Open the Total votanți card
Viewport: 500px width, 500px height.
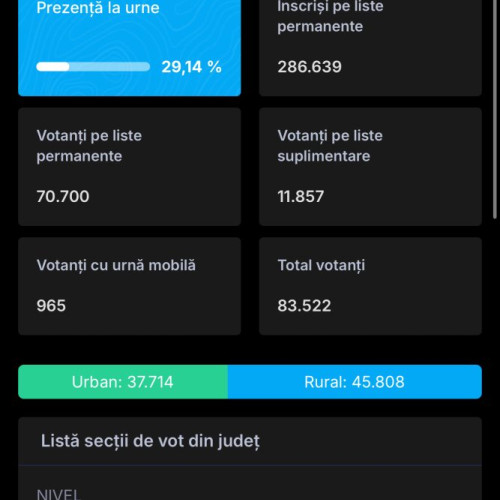click(370, 286)
